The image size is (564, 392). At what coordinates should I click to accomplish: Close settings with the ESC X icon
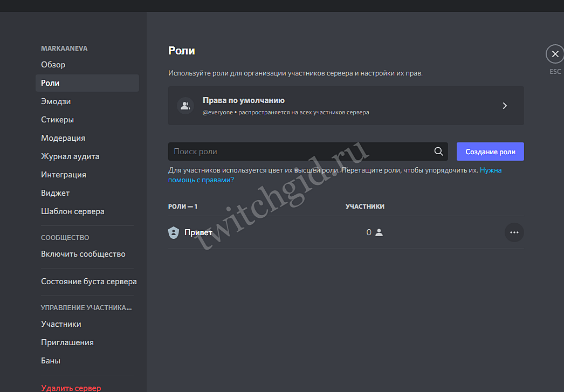pos(555,54)
